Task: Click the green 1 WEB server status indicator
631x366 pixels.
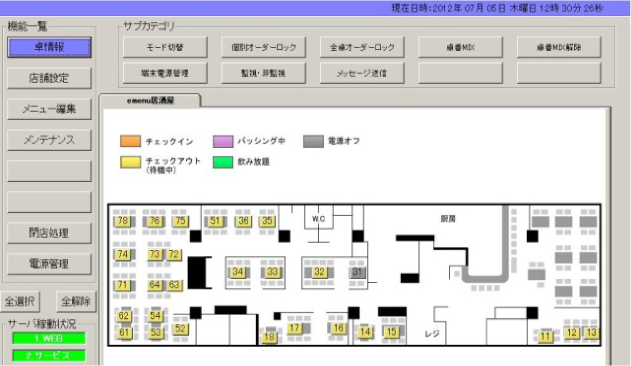Action: tap(49, 338)
